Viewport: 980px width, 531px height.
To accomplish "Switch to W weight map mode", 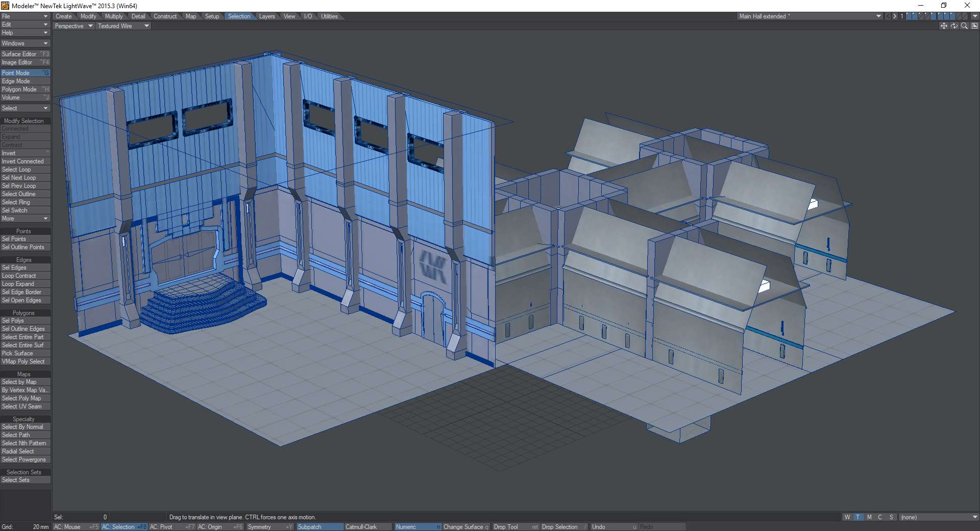I will pyautogui.click(x=847, y=517).
